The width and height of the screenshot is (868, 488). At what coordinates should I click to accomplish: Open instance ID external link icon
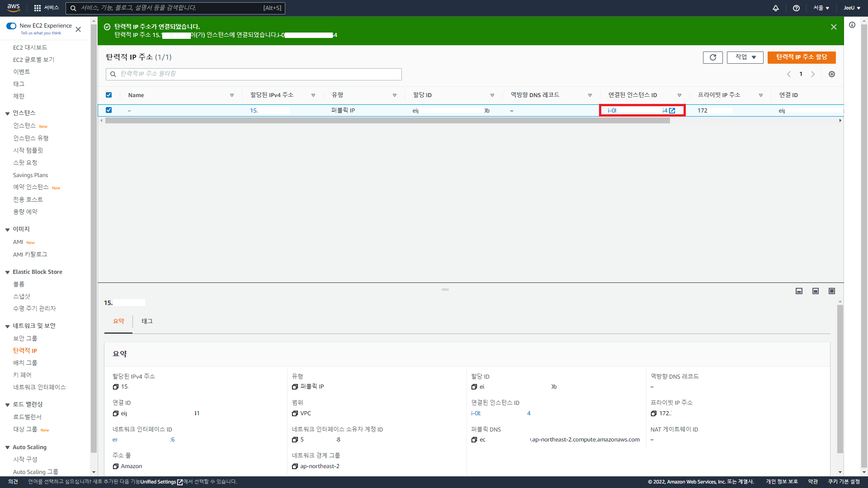[x=672, y=111]
